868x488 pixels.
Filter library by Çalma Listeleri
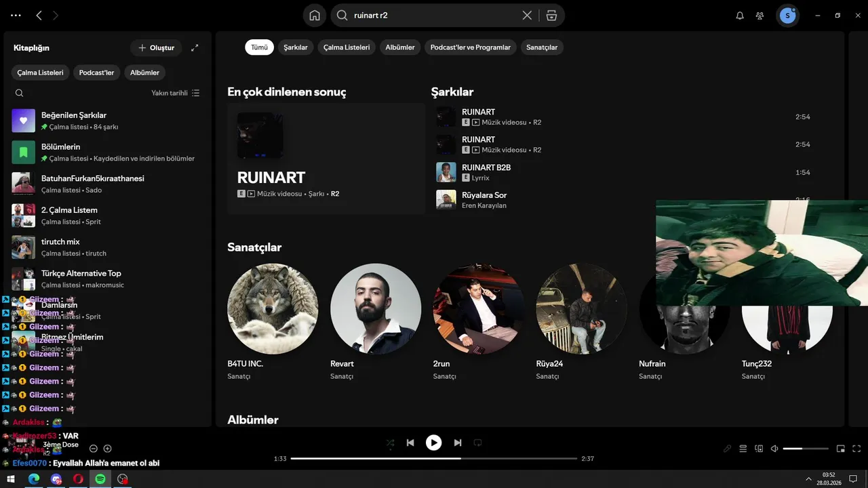tap(40, 73)
